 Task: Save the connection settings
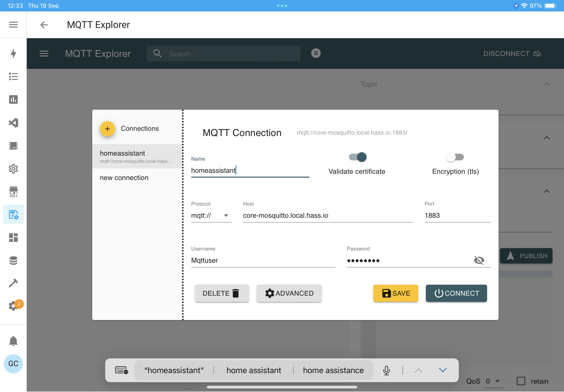click(396, 293)
